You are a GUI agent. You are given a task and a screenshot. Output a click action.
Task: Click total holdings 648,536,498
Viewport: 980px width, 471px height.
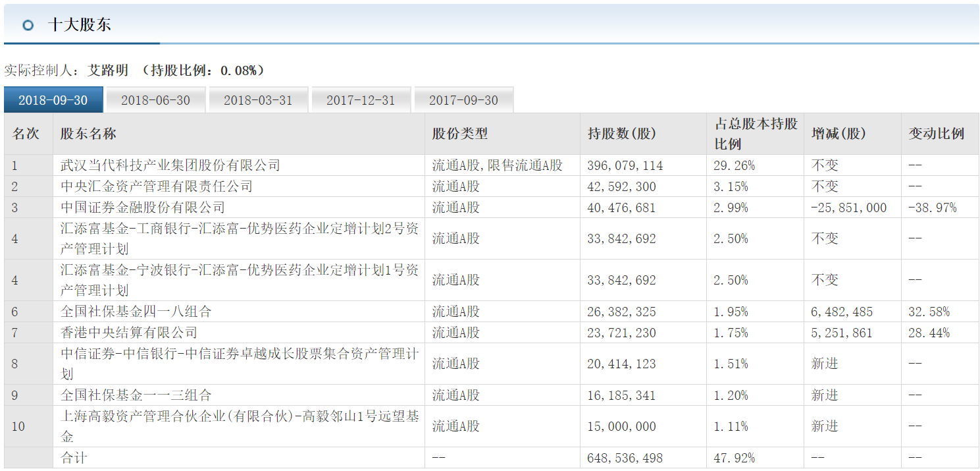[x=625, y=458]
